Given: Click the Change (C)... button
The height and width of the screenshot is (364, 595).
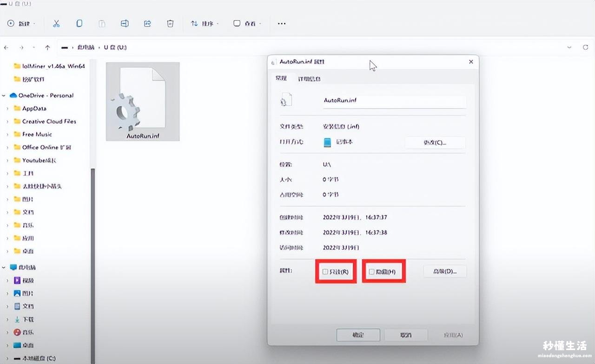Looking at the screenshot, I should pos(435,143).
